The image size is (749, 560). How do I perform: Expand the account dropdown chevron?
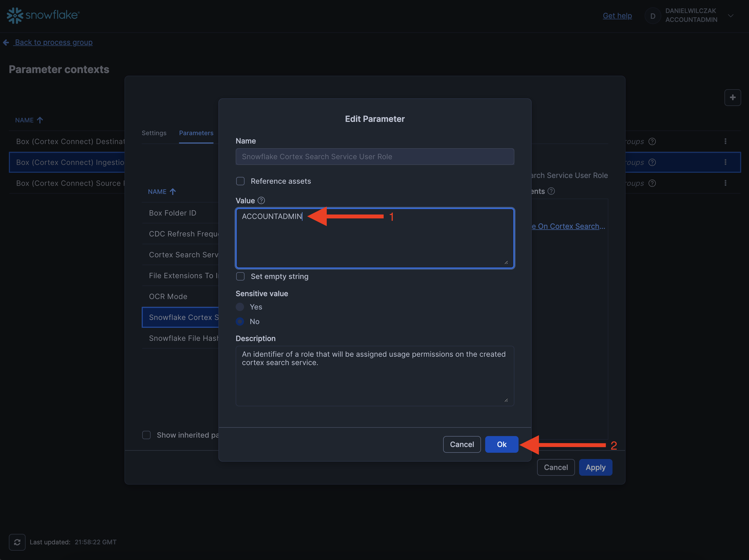[x=731, y=16]
